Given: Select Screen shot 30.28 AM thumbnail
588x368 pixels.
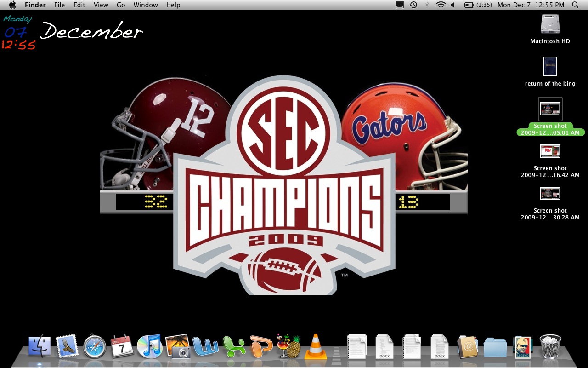Looking at the screenshot, I should coord(550,194).
